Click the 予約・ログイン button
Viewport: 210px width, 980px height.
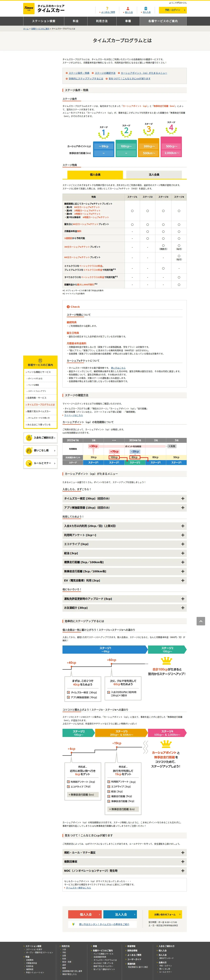click(x=173, y=10)
